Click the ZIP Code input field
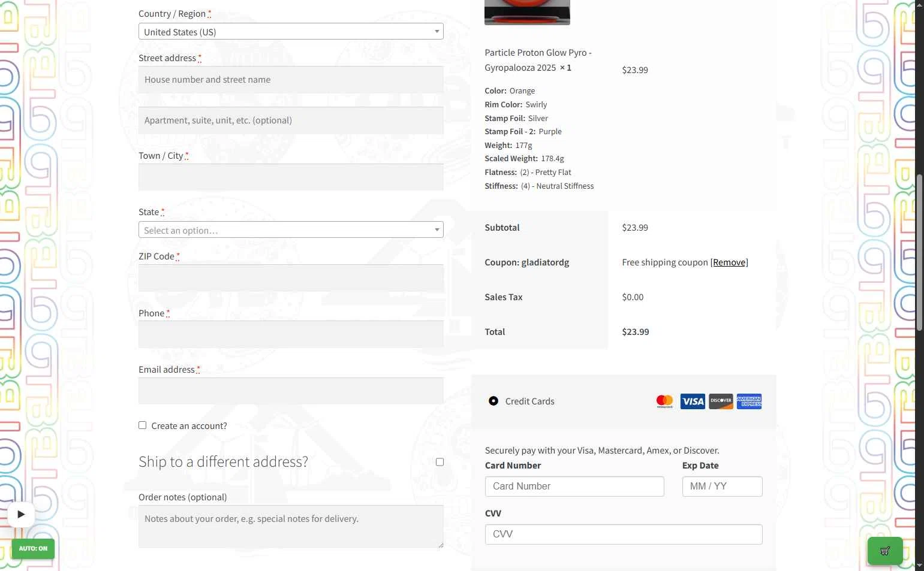Viewport: 924px width, 571px height. pos(291,278)
